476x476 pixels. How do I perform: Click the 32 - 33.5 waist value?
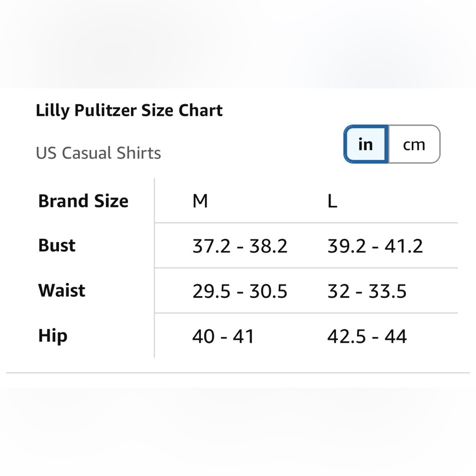[367, 291]
